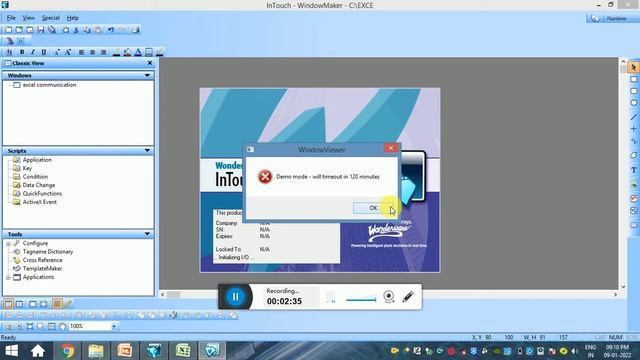Select the ActiveX Event script item

pos(40,202)
